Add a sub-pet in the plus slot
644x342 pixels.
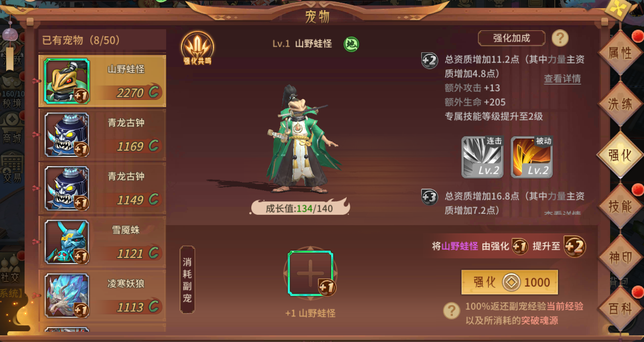point(311,273)
